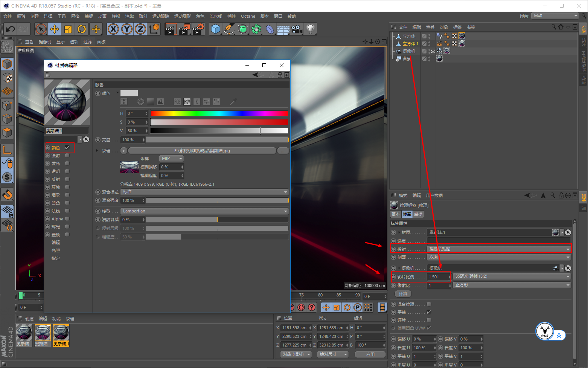Switch to the 坐标 tab
The width and height of the screenshot is (588, 368).
pos(418,214)
